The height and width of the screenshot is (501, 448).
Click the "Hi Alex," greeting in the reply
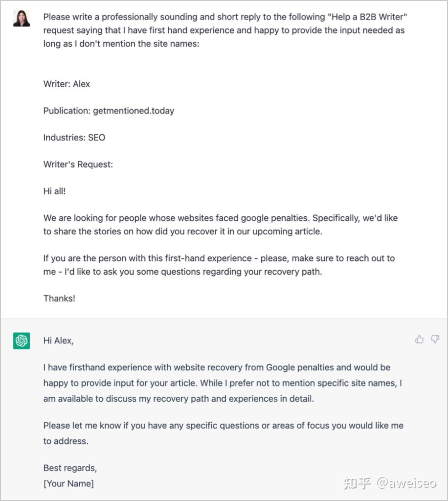[58, 341]
